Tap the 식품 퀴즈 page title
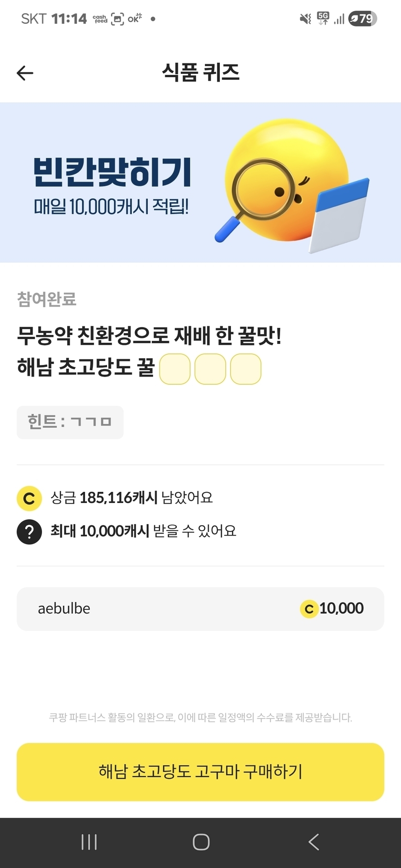 pos(200,72)
